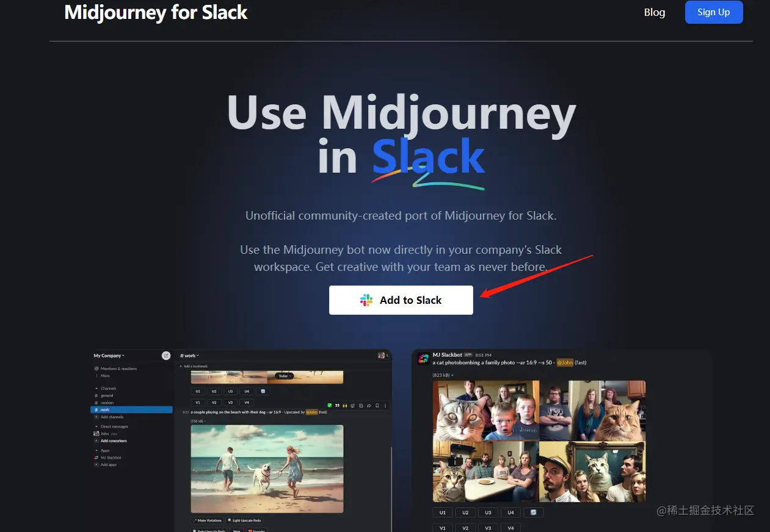Select the random channel
The image size is (770, 532).
[105, 403]
